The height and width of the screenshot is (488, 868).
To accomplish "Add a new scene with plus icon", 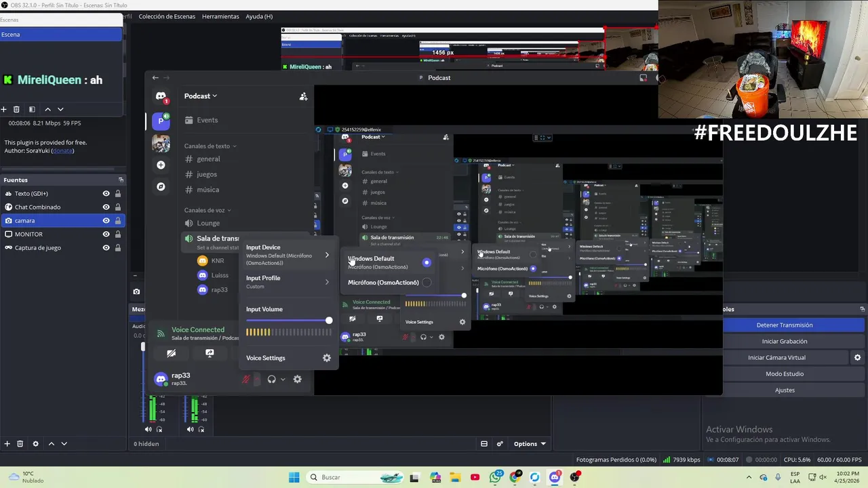I will point(3,109).
